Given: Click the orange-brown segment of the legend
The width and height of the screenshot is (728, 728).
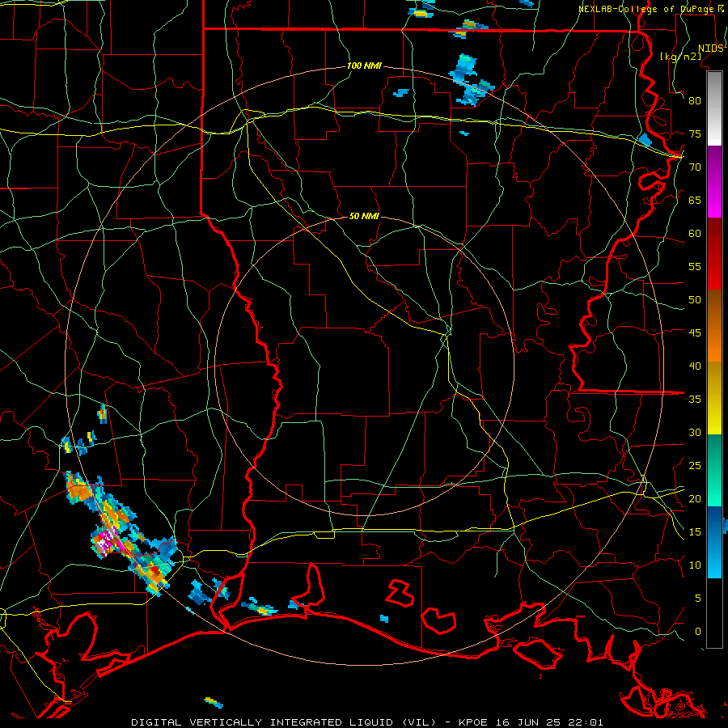Looking at the screenshot, I should (x=714, y=326).
